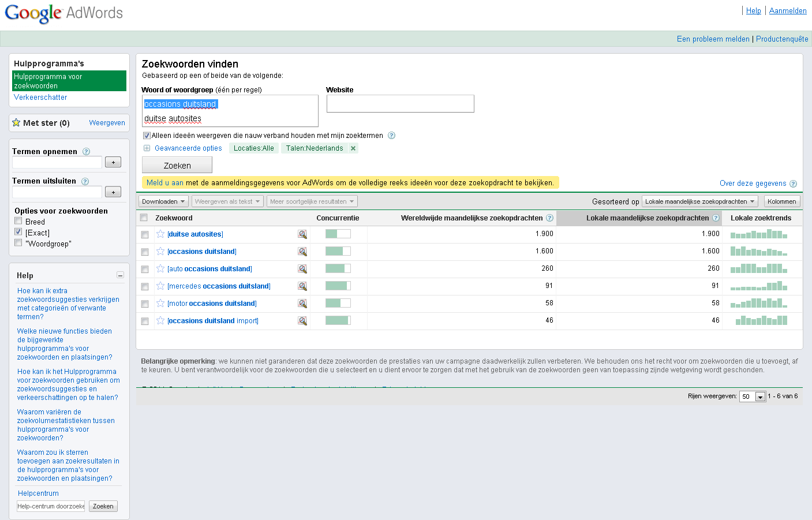Open the Rijen weergeven rows dropdown

753,396
